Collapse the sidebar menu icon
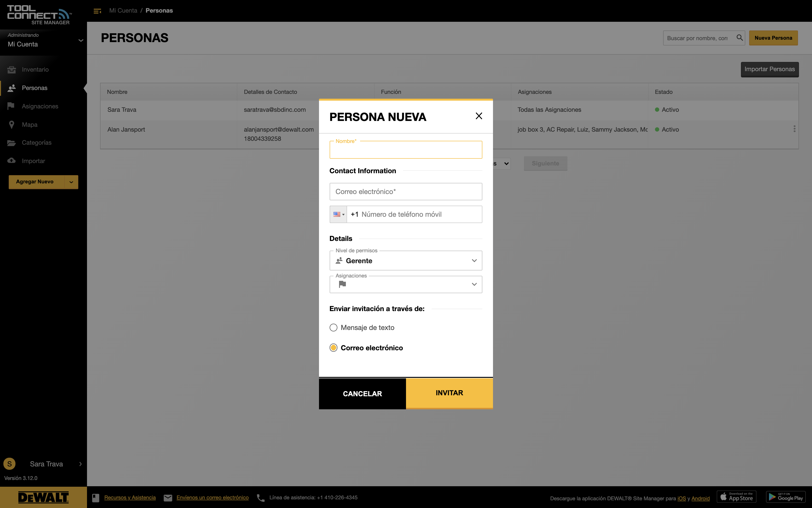The width and height of the screenshot is (812, 508). 97,11
